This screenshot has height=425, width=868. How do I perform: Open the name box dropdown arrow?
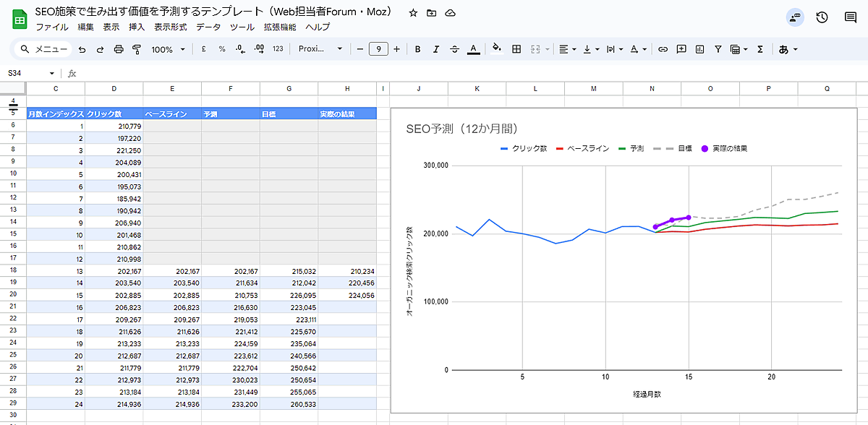[x=51, y=73]
